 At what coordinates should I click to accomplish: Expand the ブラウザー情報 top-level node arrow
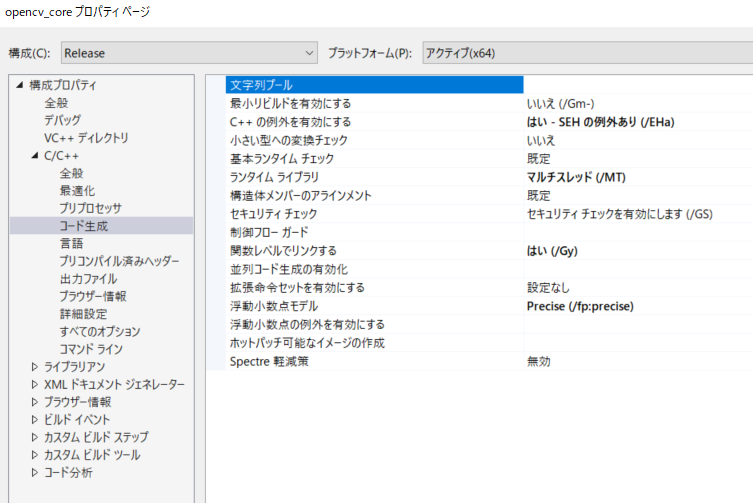coord(35,402)
